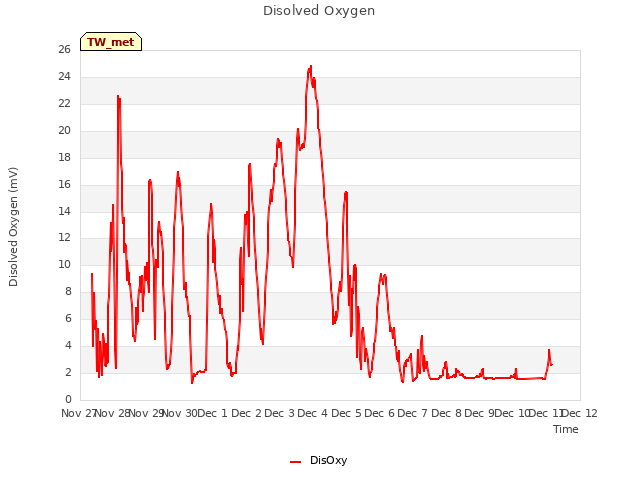Click the Dec 6 x-axis tick label

[380, 413]
